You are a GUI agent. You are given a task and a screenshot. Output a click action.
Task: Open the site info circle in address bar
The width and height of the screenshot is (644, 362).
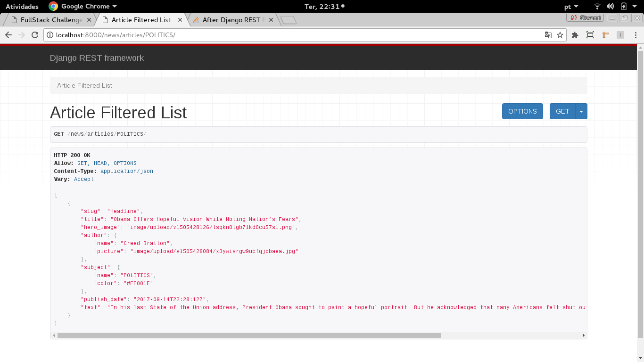click(50, 35)
